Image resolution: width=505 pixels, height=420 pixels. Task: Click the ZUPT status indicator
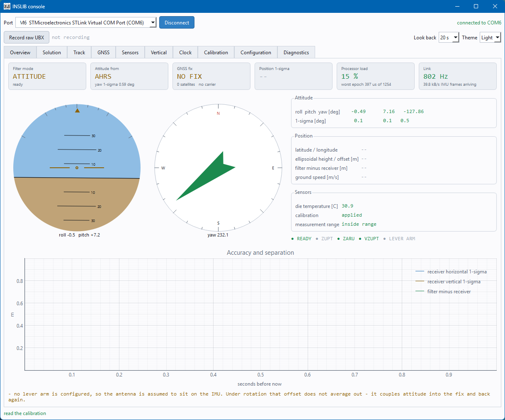[x=324, y=239]
